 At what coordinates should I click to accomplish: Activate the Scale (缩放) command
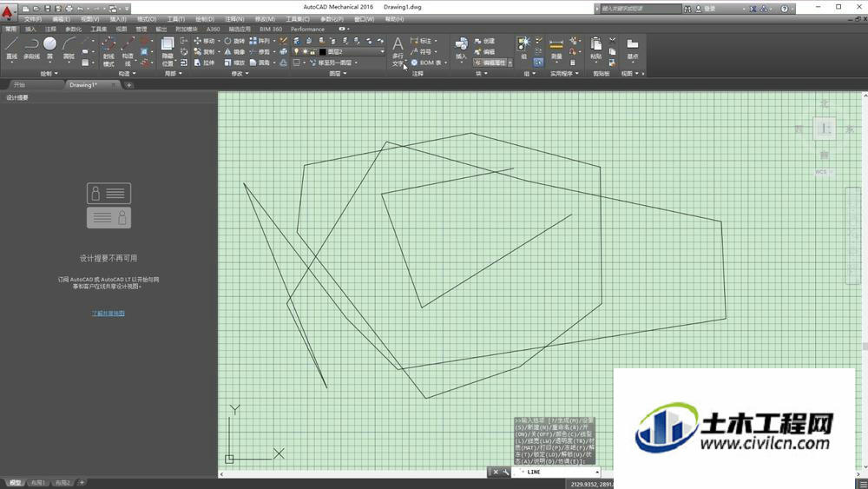point(234,63)
